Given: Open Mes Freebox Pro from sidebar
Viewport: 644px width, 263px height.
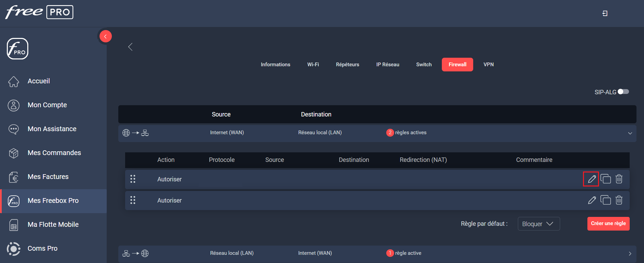Looking at the screenshot, I should (53, 201).
